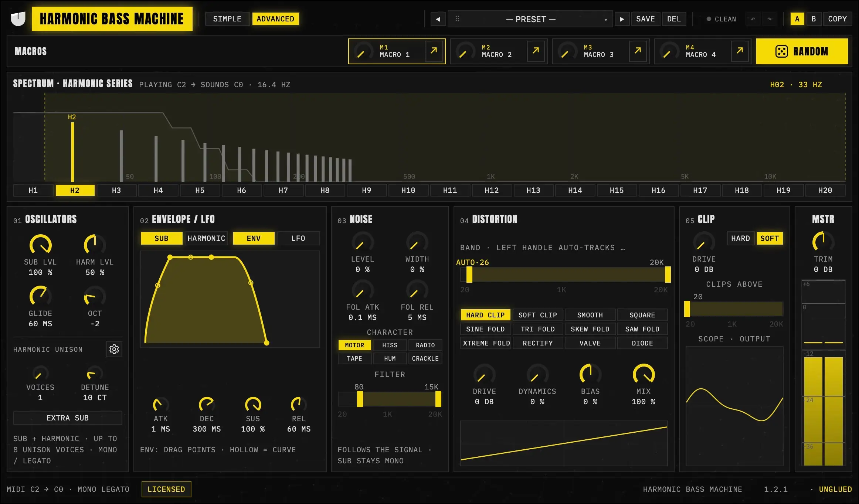Screen dimensions: 859x504
Task: Switch to the LFO tab
Action: (298, 238)
